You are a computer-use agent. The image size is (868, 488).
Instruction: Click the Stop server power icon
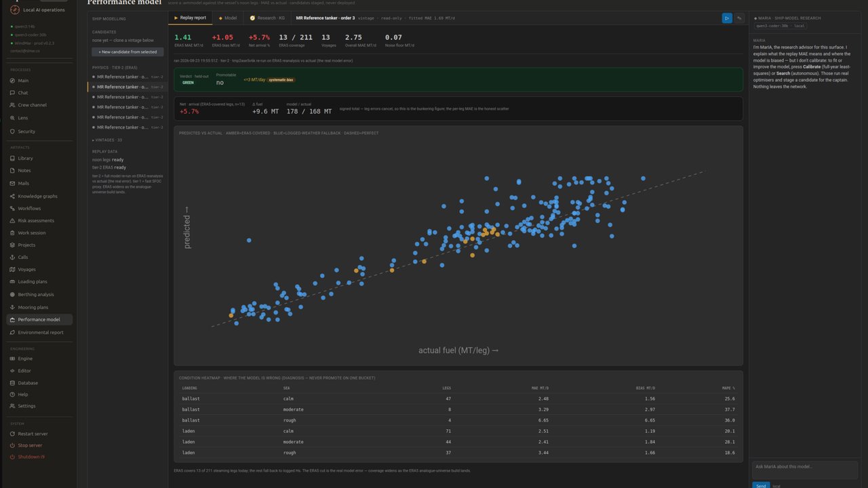tap(12, 445)
